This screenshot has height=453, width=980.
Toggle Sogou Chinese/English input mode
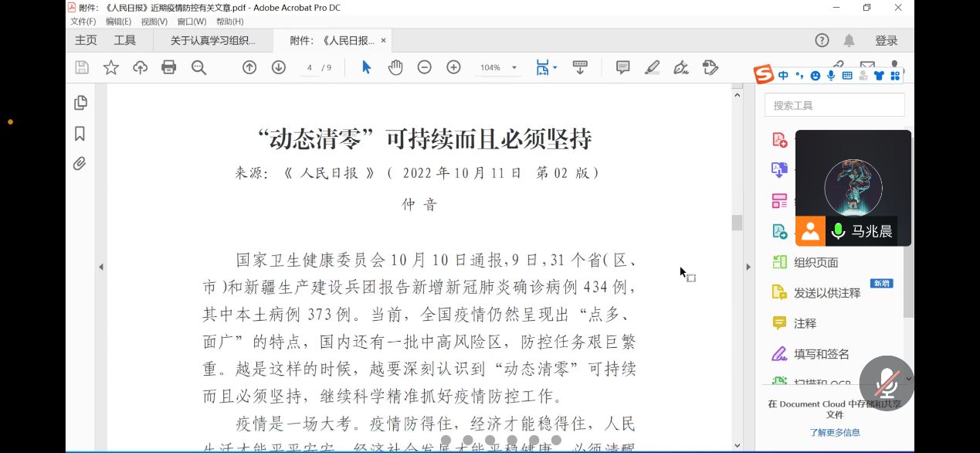pos(783,75)
